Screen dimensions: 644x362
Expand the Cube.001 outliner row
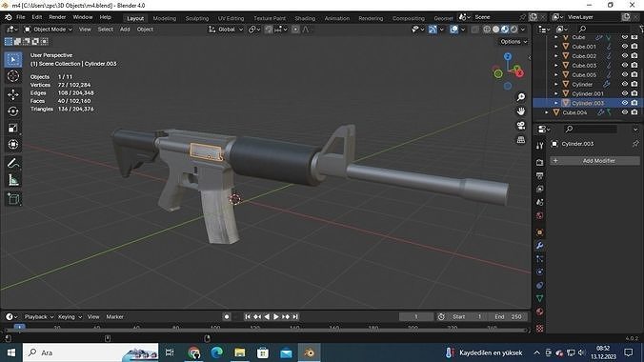pyautogui.click(x=556, y=47)
